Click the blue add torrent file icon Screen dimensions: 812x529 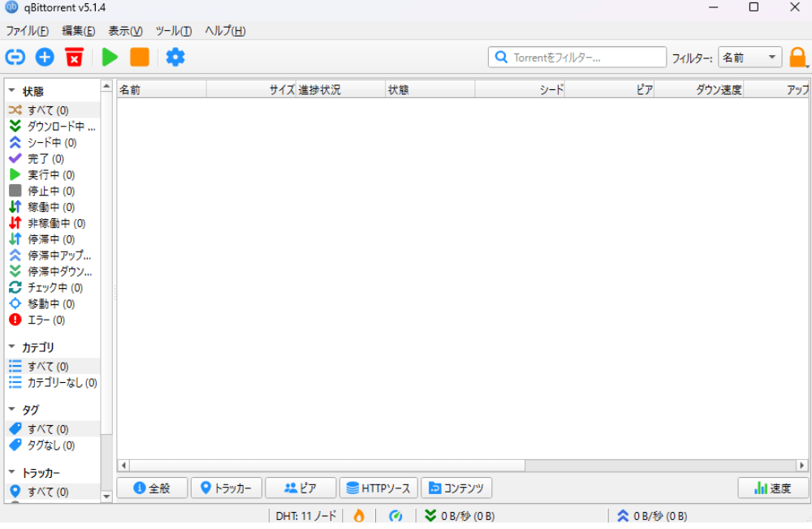click(45, 57)
